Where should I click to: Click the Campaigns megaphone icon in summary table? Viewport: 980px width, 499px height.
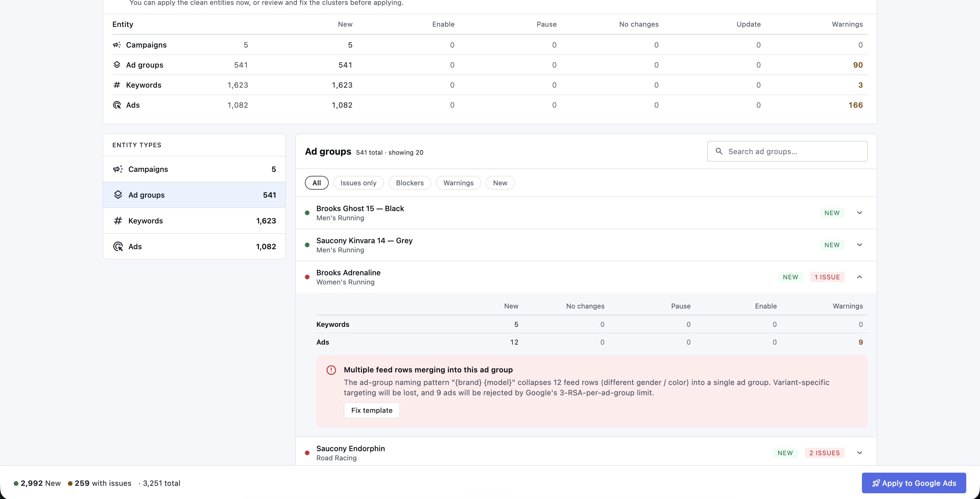[117, 45]
